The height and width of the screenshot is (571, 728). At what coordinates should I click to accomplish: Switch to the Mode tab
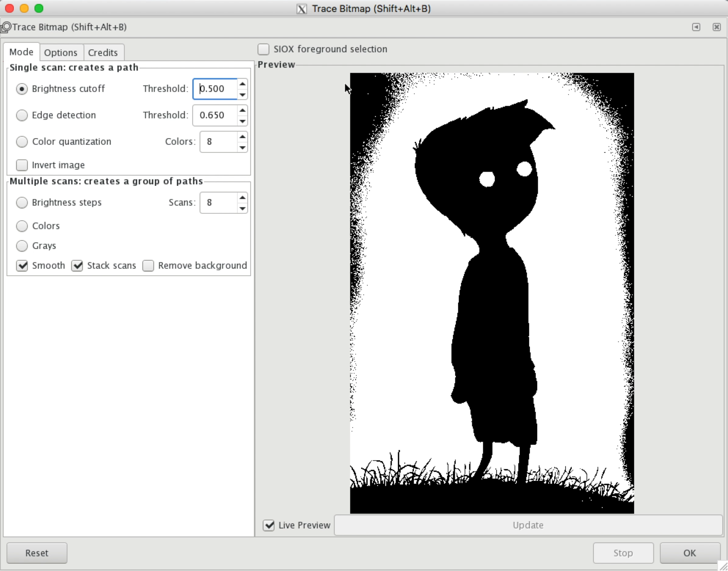pyautogui.click(x=22, y=52)
